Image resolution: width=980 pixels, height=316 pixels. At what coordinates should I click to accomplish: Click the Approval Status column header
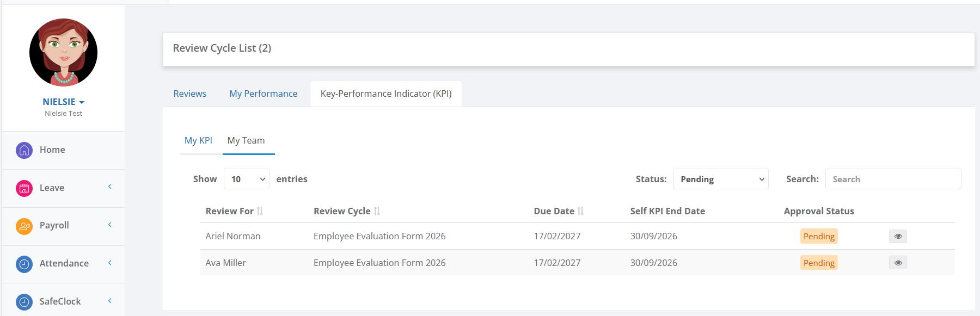819,211
